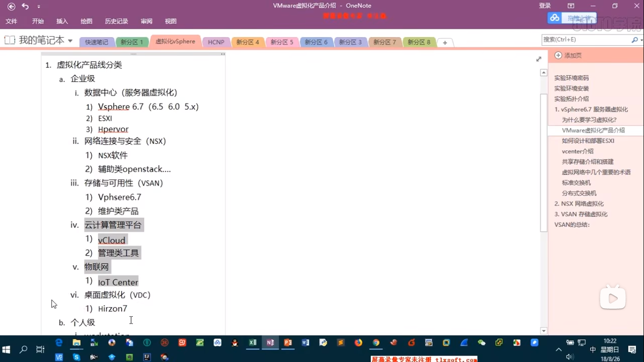644x362 pixels.
Task: Open the quick access toolbar customize arrow
Action: [x=39, y=7]
